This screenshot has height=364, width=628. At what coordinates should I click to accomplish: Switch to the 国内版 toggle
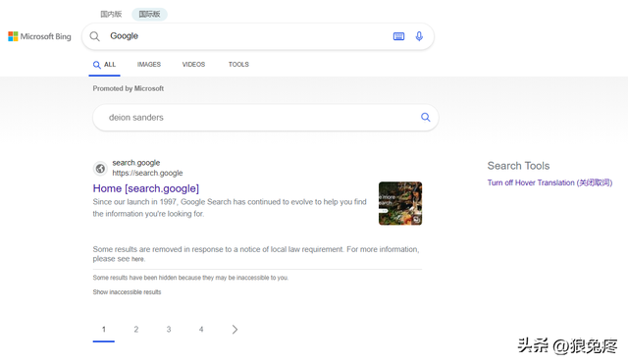click(111, 14)
